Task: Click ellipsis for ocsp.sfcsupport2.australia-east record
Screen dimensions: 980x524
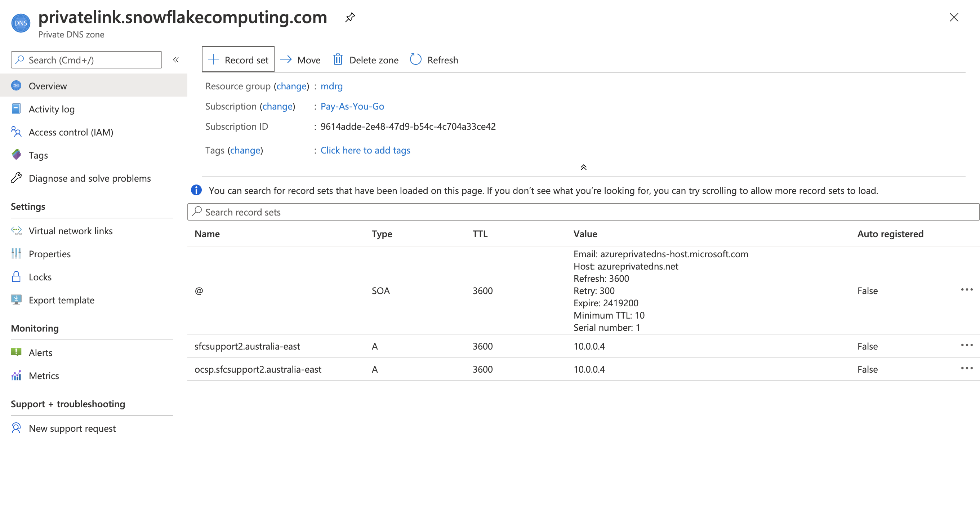Action: click(x=967, y=368)
